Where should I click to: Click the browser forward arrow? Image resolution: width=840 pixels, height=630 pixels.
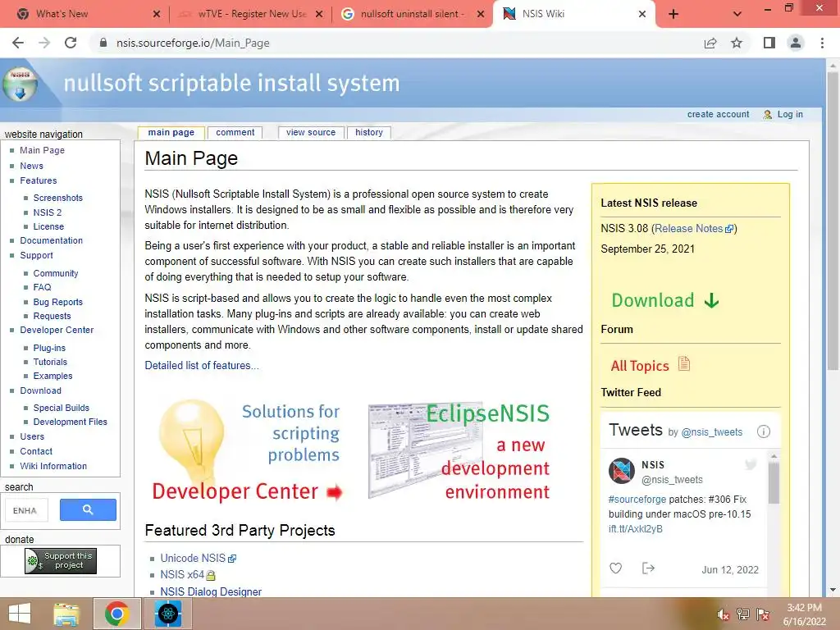pos(44,43)
